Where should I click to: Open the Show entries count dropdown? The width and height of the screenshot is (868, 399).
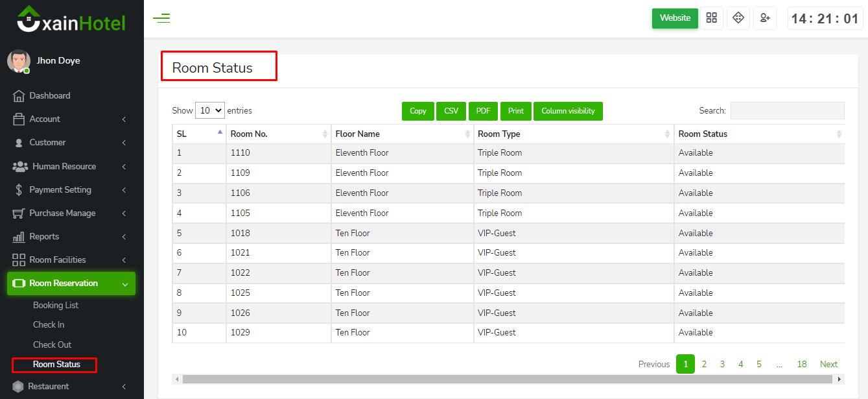point(209,110)
